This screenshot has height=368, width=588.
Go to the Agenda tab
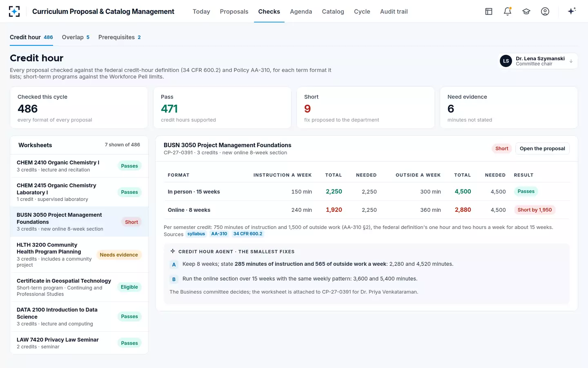click(301, 11)
